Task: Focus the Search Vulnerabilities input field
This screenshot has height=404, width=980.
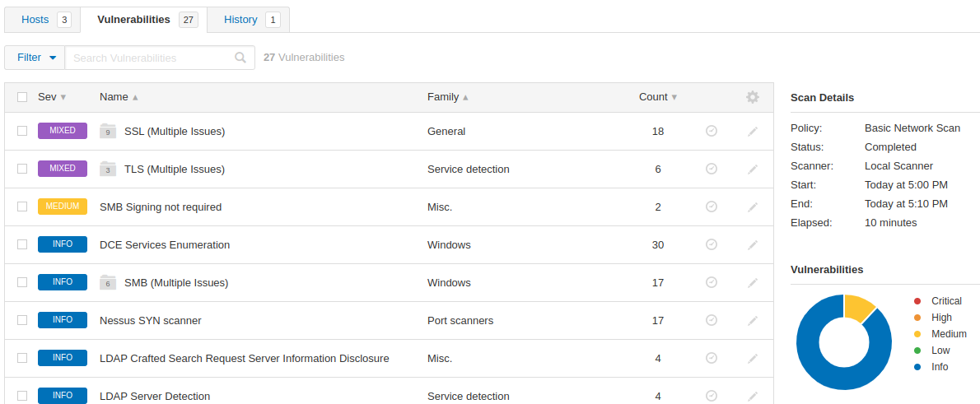Action: [x=150, y=58]
